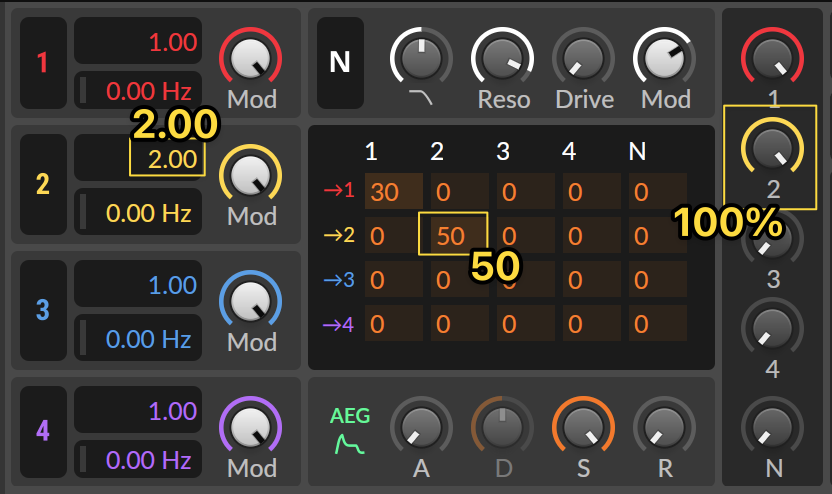Select matrix cell row →3 column 4
The width and height of the screenshot is (832, 494).
[x=592, y=279]
